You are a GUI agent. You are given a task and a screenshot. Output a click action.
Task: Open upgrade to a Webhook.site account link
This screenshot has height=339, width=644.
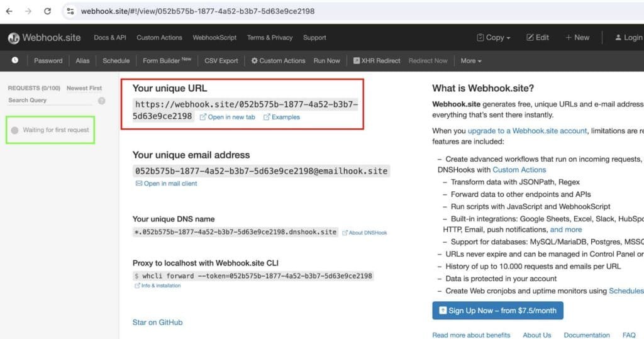pyautogui.click(x=528, y=131)
